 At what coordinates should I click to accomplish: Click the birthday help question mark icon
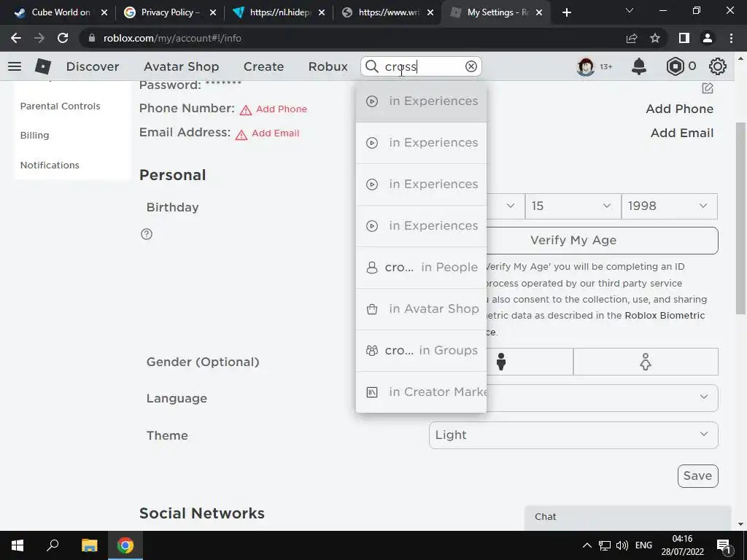click(x=147, y=234)
